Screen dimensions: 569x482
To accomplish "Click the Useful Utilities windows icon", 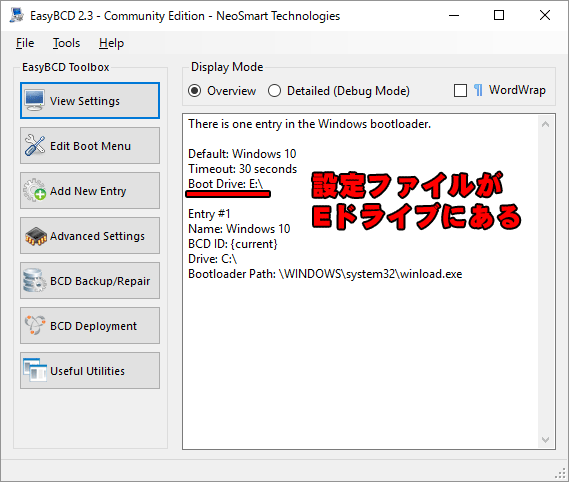I will [35, 370].
